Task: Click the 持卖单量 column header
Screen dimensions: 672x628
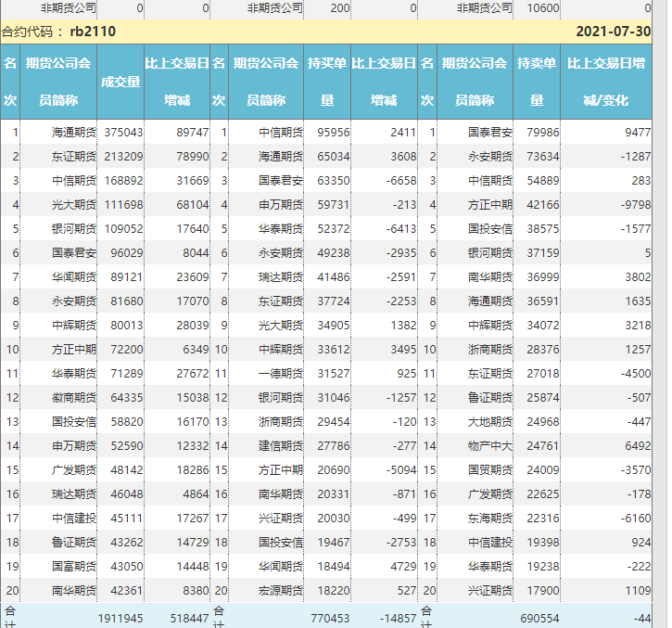Action: coord(537,82)
